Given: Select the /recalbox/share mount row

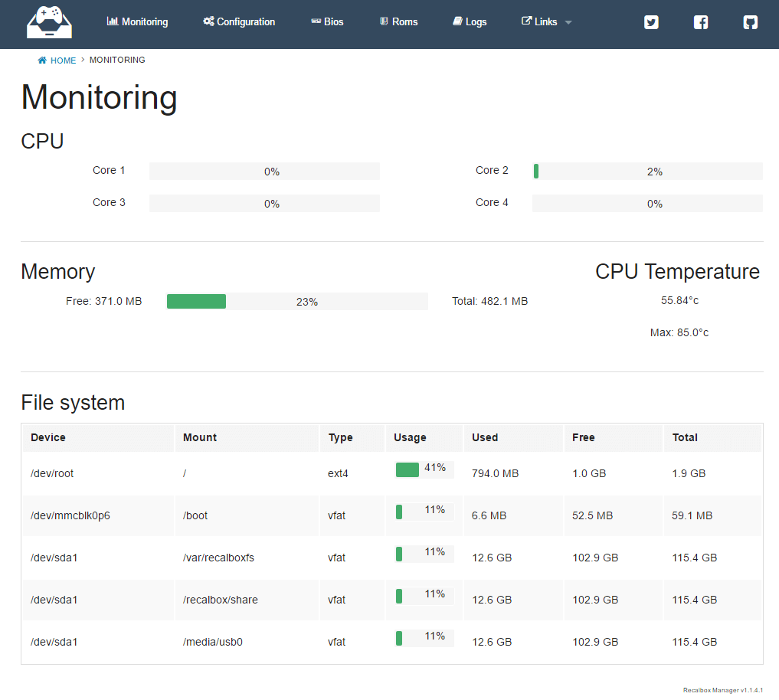Looking at the screenshot, I should coord(221,600).
